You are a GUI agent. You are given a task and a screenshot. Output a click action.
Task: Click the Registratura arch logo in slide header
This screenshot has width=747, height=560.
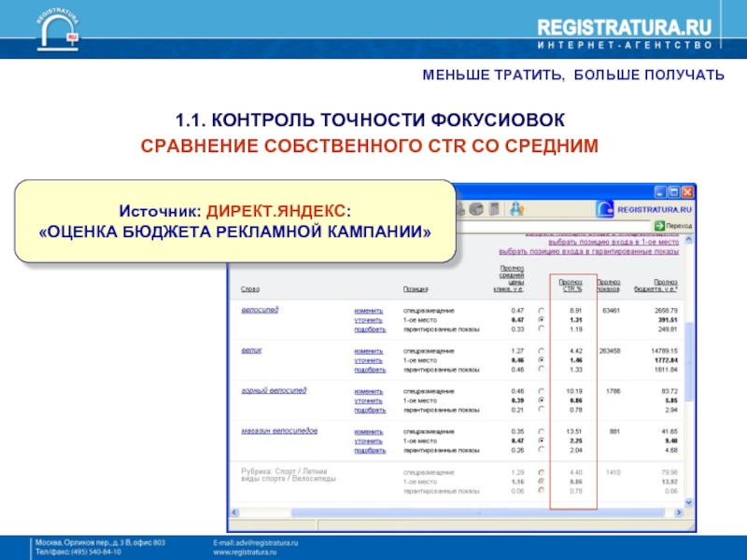click(58, 31)
